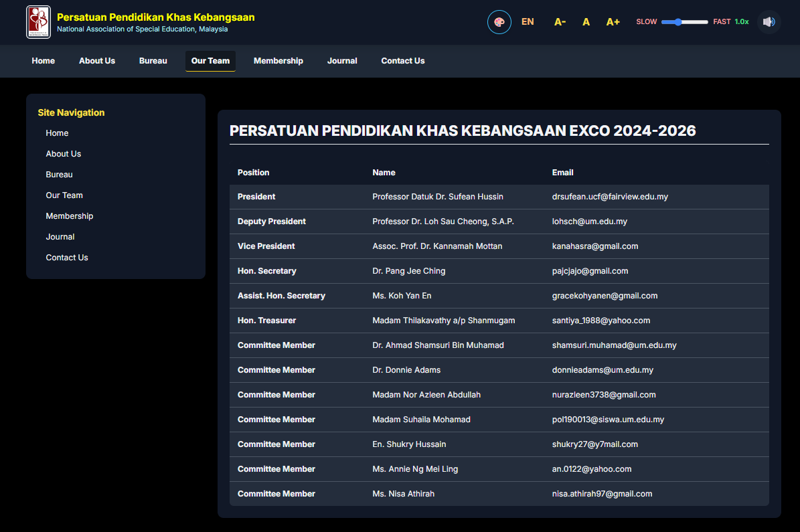Toggle the text-to-speech speaker icon

(x=769, y=22)
